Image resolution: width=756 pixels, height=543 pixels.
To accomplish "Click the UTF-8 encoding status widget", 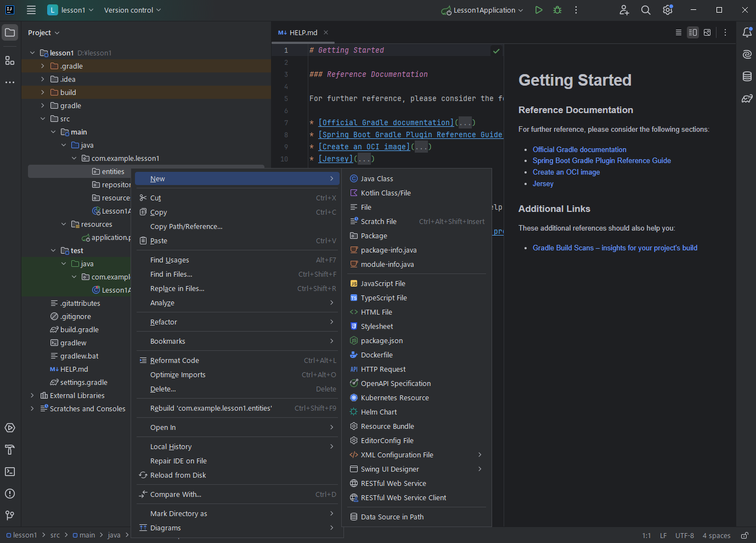I will tap(684, 535).
